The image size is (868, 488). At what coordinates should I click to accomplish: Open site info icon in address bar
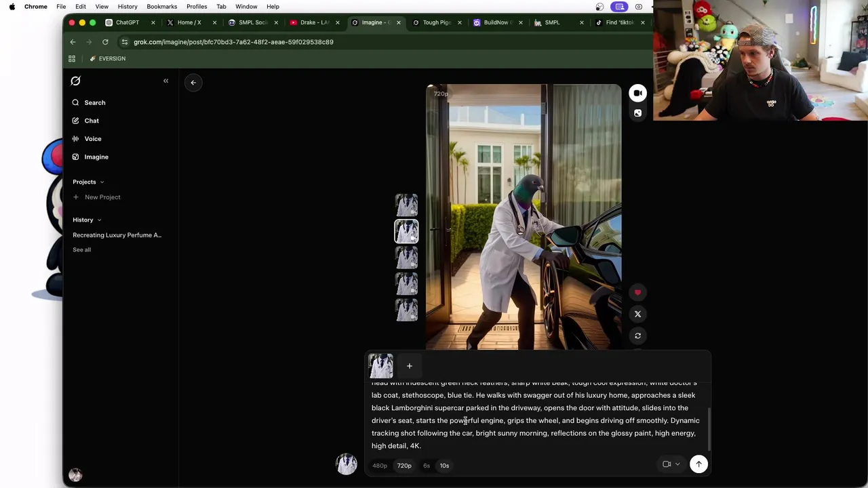(x=124, y=42)
